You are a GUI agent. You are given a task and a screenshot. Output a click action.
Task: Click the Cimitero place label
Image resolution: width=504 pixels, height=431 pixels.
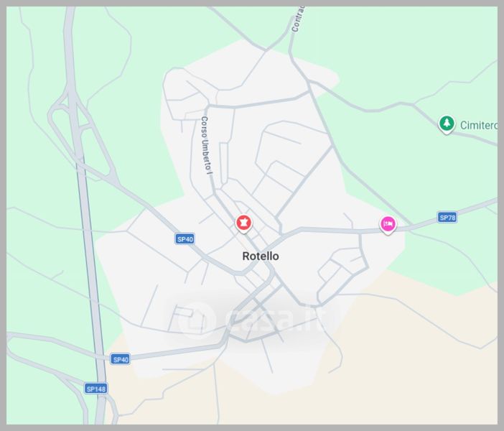479,125
